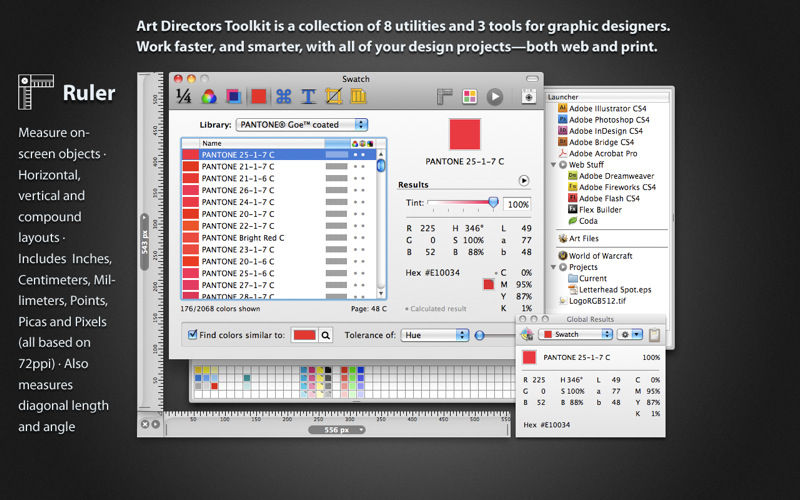Click the magnifier beside the similar color well

(x=326, y=335)
